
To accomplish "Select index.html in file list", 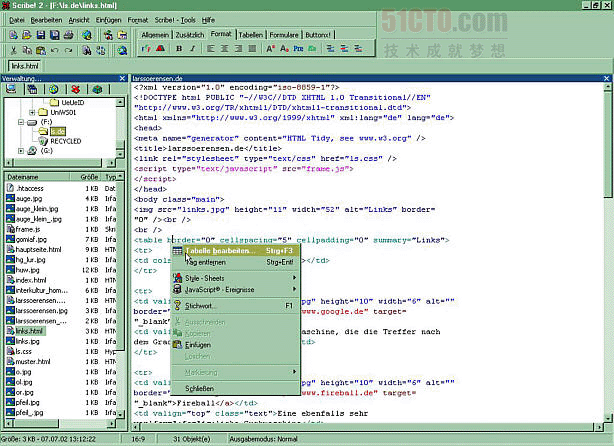I will (x=31, y=280).
